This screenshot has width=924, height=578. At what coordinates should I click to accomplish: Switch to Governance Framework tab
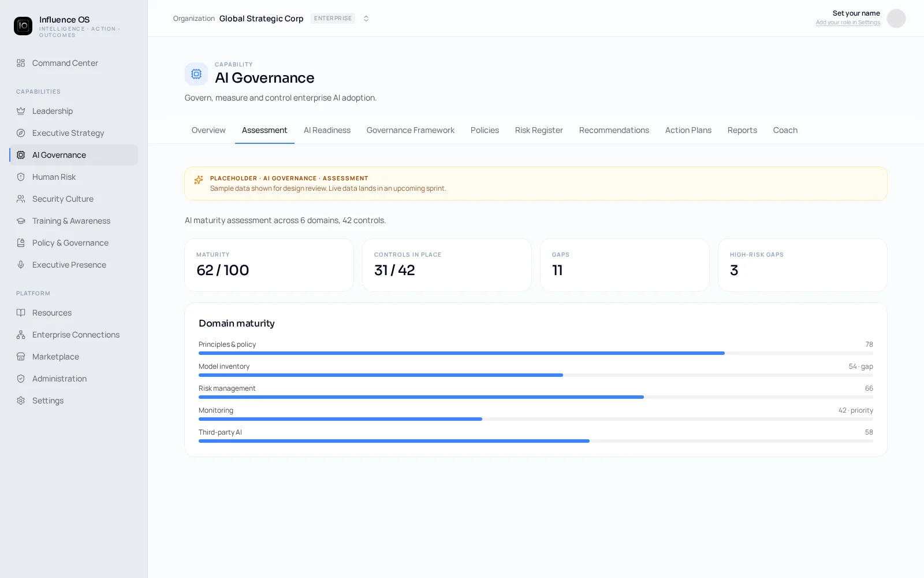(x=411, y=130)
